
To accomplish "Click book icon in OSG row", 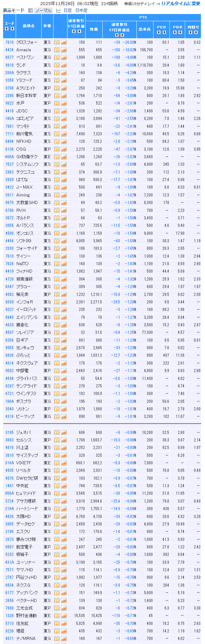I will point(57,149).
